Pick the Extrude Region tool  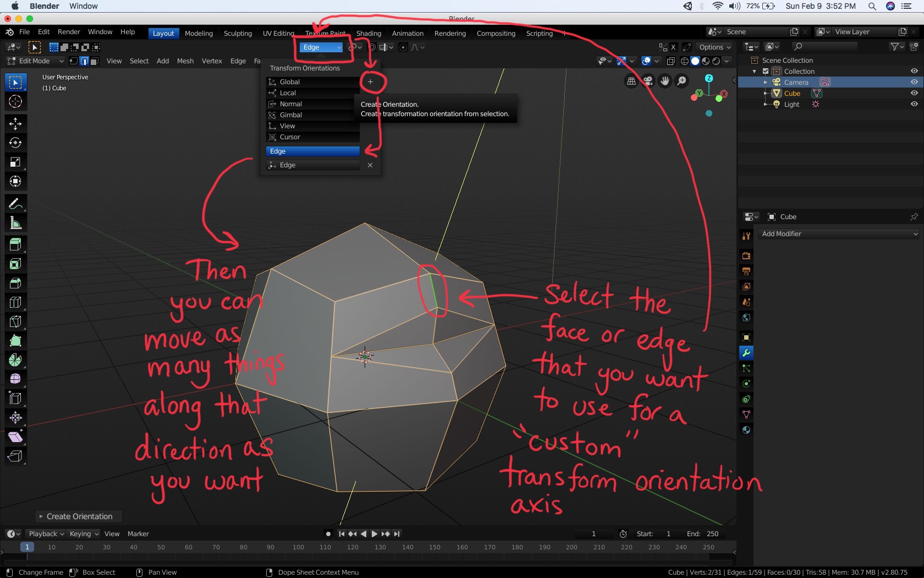coord(15,244)
